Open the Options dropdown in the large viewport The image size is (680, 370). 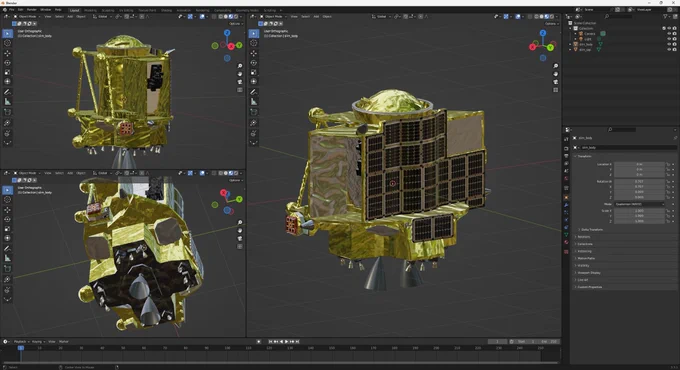coord(551,23)
